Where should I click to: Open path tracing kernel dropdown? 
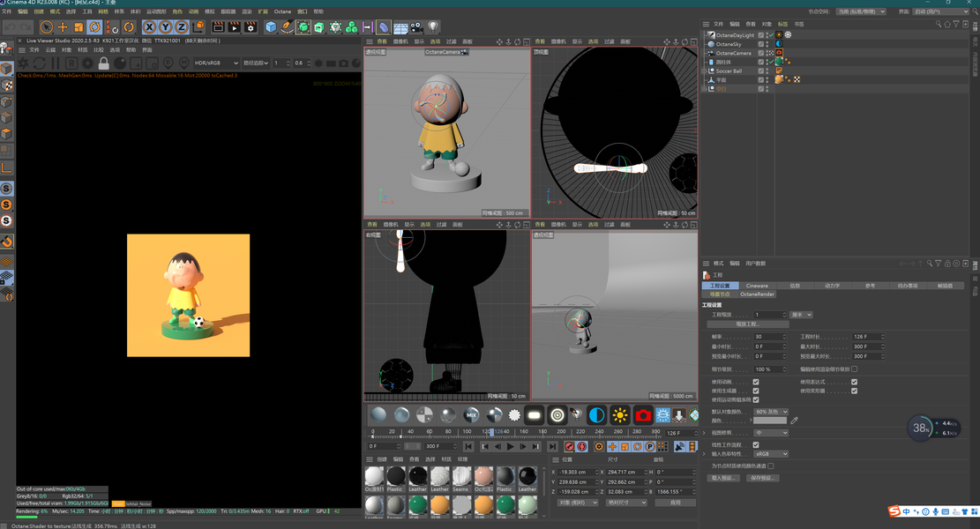coord(256,63)
